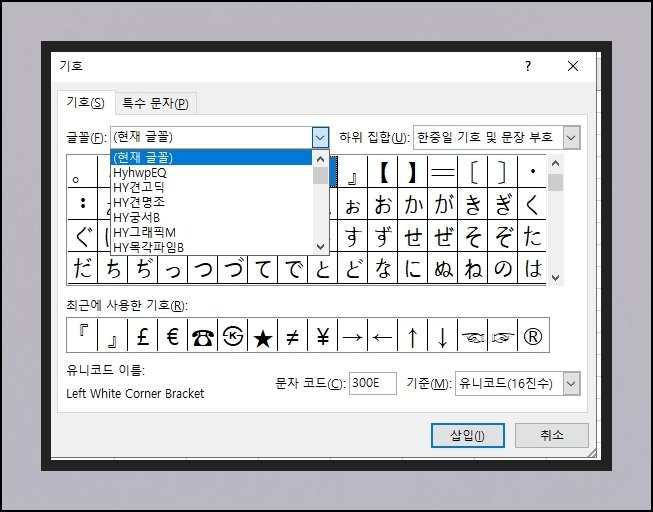
Task: Select (현재 글꼴) in the font list
Action: pyautogui.click(x=212, y=157)
